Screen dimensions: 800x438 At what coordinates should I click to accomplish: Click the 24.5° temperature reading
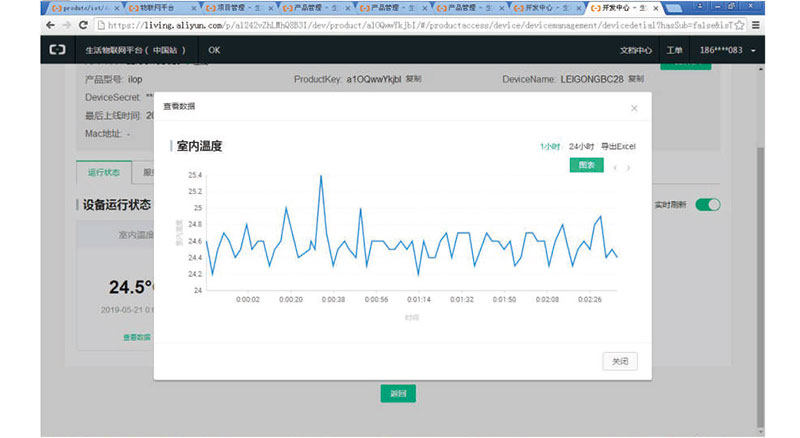(131, 287)
